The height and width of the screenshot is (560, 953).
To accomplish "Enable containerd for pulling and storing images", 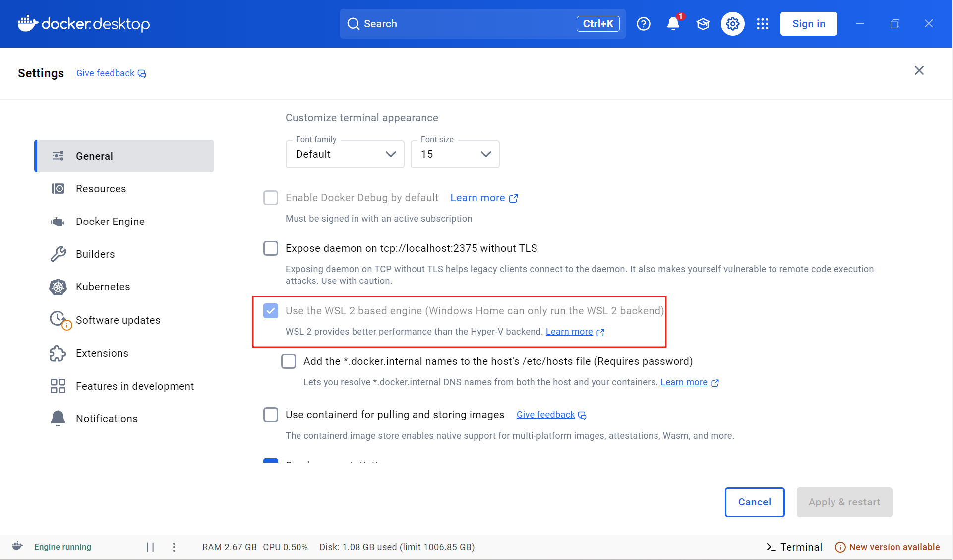I will (271, 415).
